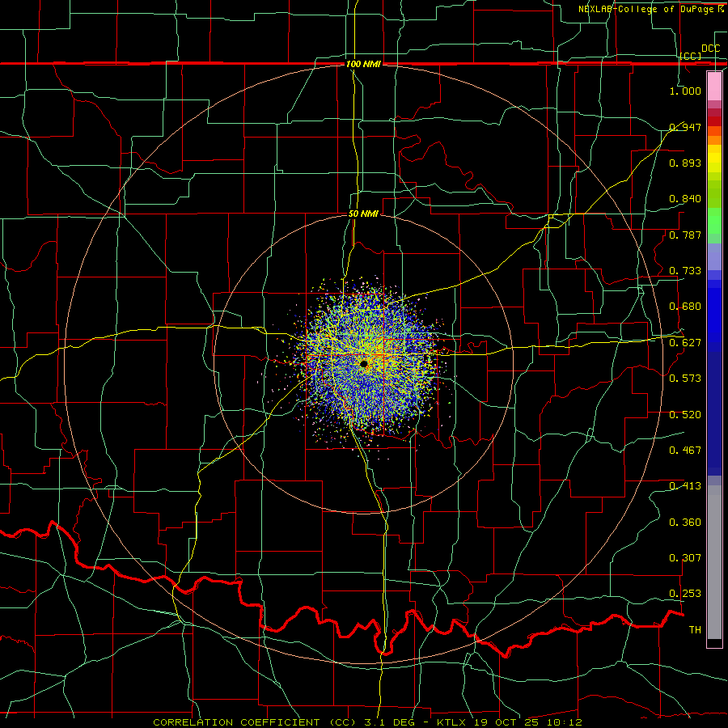Click the 100 NMI range ring label

tap(363, 64)
